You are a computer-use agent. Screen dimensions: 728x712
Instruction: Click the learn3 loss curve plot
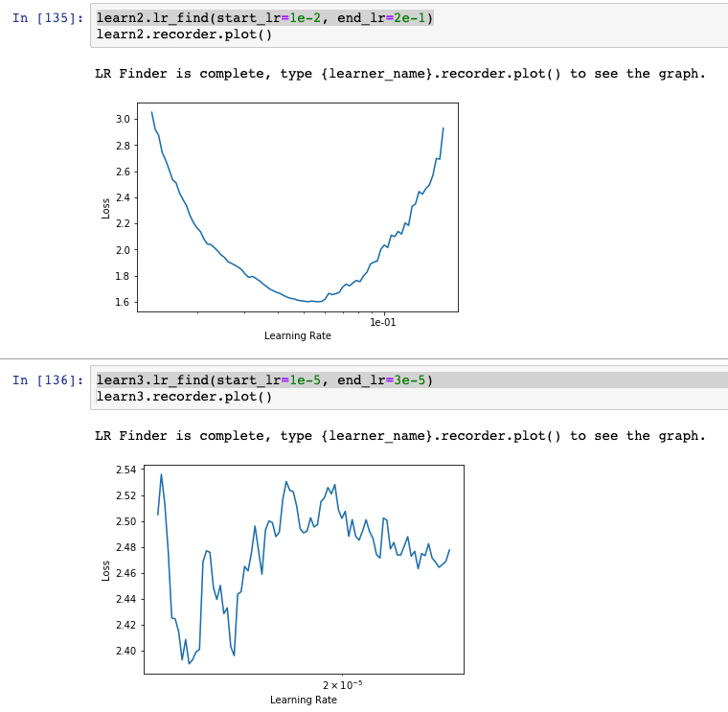[303, 569]
